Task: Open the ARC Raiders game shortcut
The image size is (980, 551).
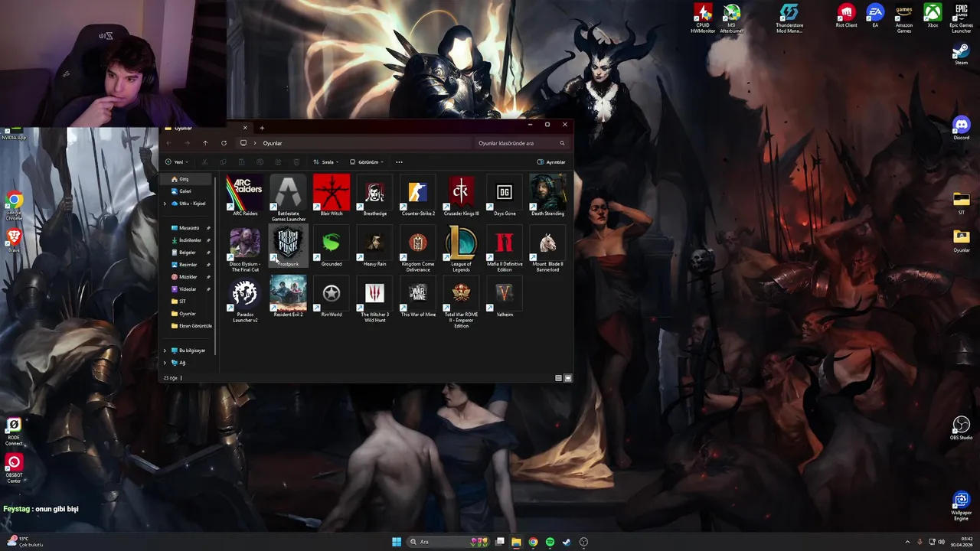Action: click(245, 196)
